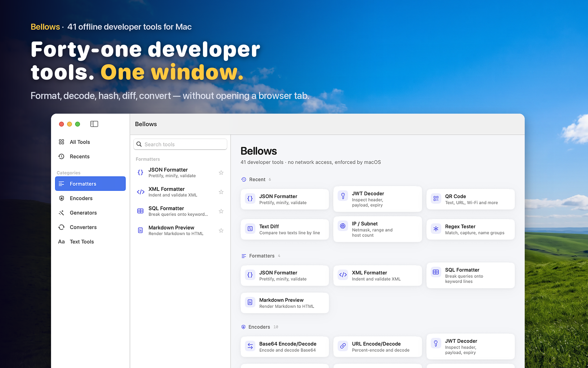Select the Formatters category
The width and height of the screenshot is (588, 368).
[90, 184]
